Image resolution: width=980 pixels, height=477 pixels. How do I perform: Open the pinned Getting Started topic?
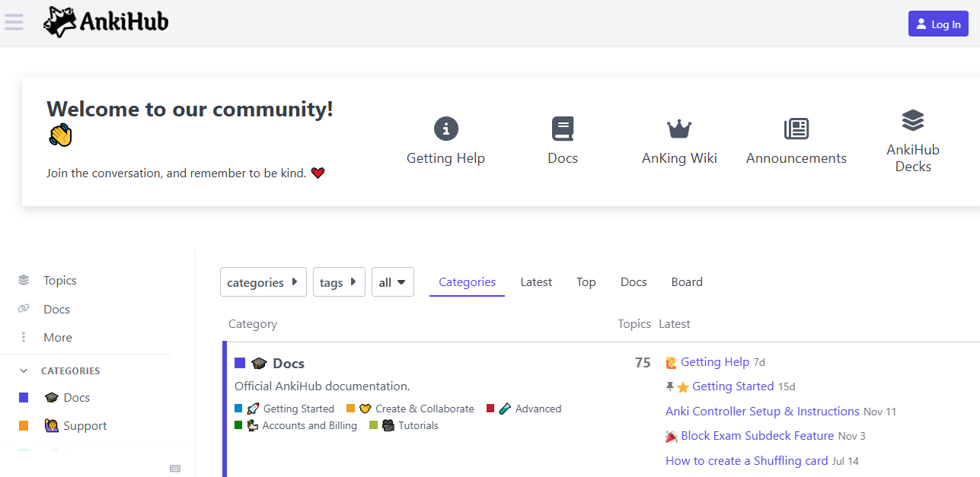coord(733,386)
